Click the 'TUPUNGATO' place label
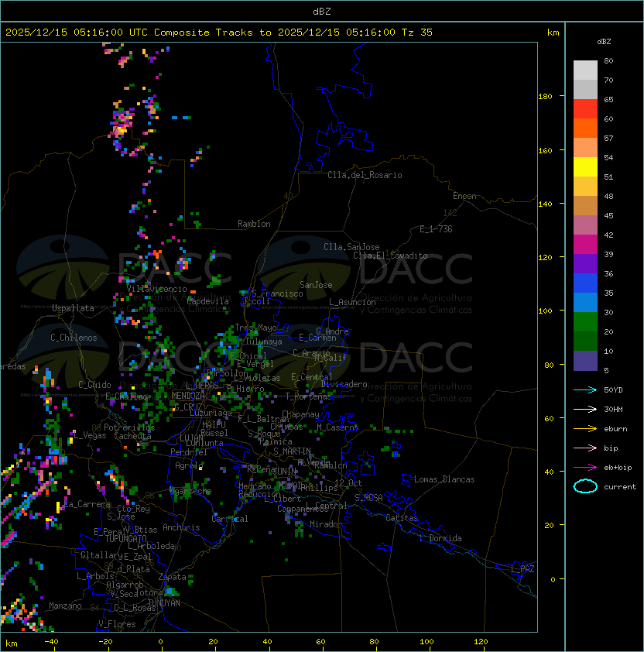 tap(125, 538)
